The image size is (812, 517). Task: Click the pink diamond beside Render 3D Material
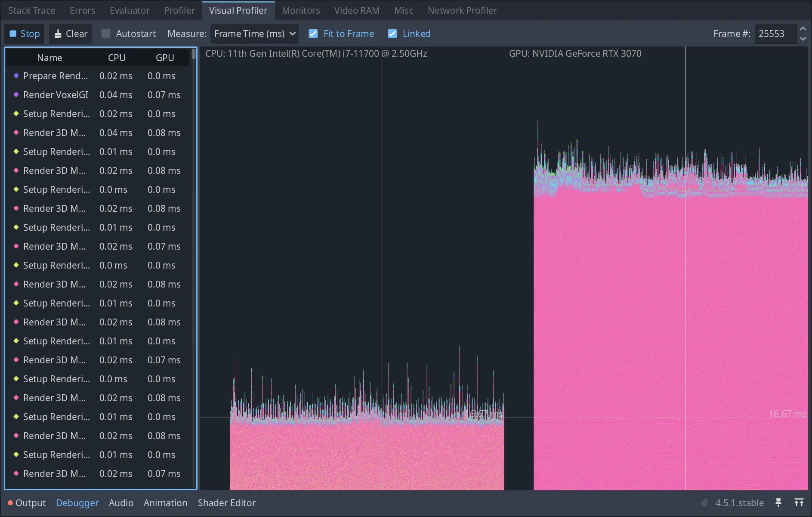(x=16, y=132)
